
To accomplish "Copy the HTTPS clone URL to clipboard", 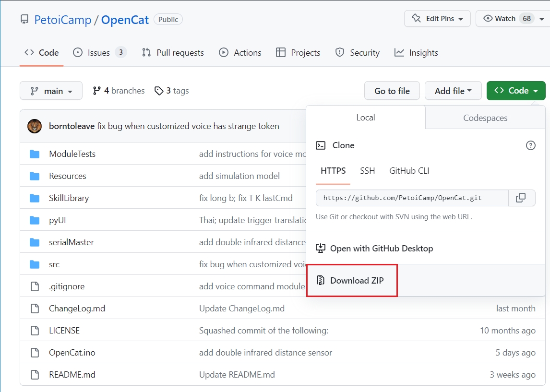I will coord(521,198).
